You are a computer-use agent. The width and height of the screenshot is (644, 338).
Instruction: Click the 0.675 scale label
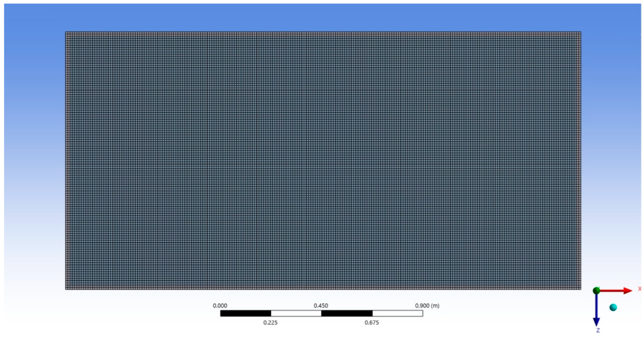tap(372, 323)
